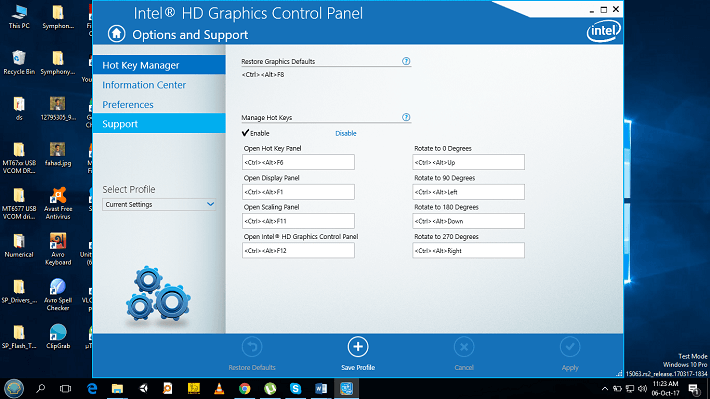Image resolution: width=710 pixels, height=399 pixels.
Task: Open the Support section
Action: (159, 124)
